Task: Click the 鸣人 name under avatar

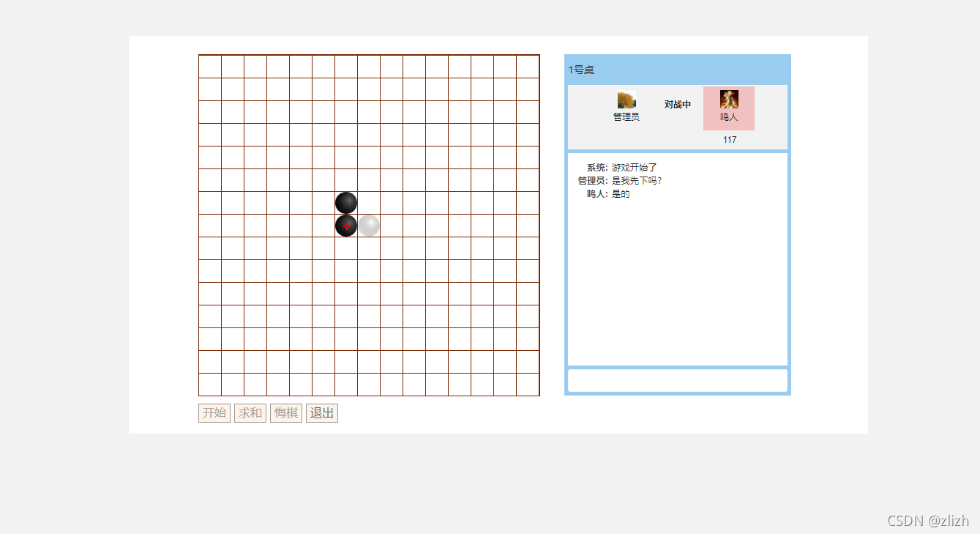Action: click(729, 116)
